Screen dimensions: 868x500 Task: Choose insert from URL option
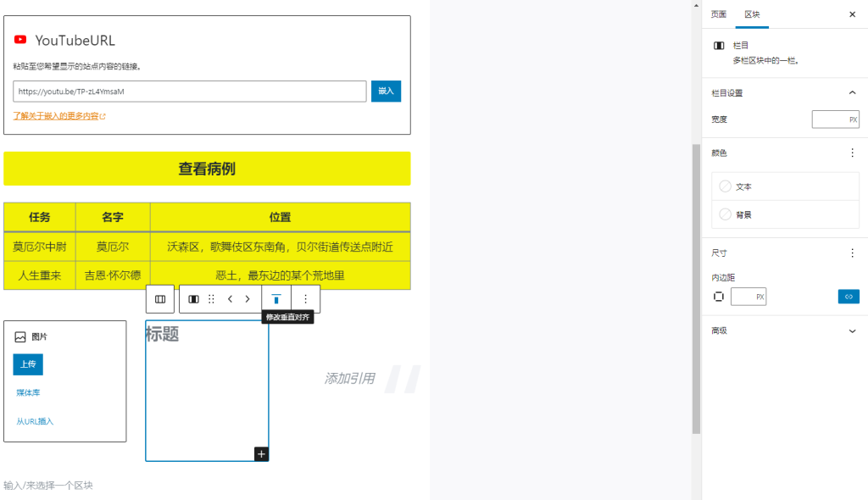35,421
